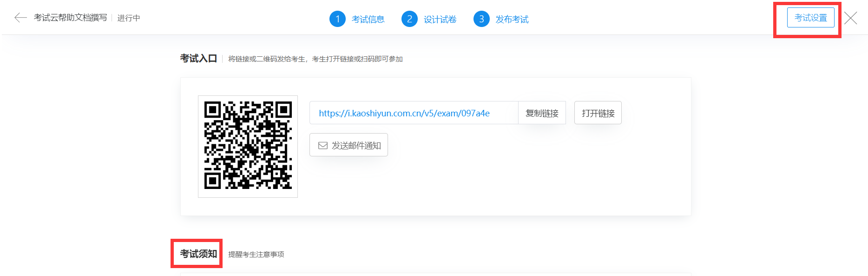The height and width of the screenshot is (276, 868).
Task: Click 考试须知 section heading
Action: click(199, 254)
